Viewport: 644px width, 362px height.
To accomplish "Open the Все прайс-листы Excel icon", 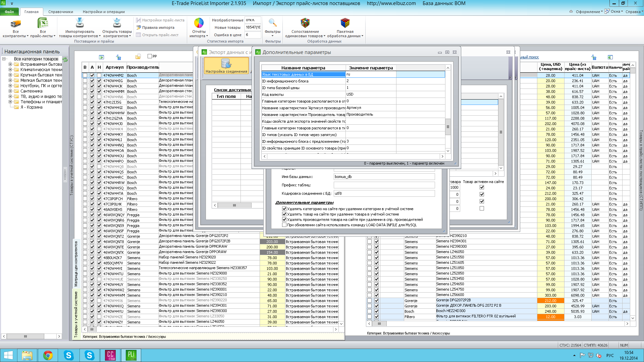I will tap(43, 23).
